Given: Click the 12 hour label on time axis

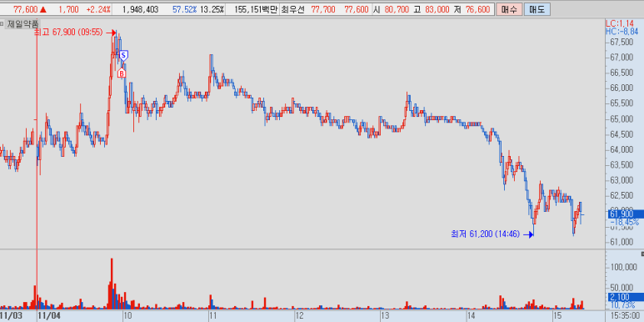Looking at the screenshot, I should click(x=299, y=316).
